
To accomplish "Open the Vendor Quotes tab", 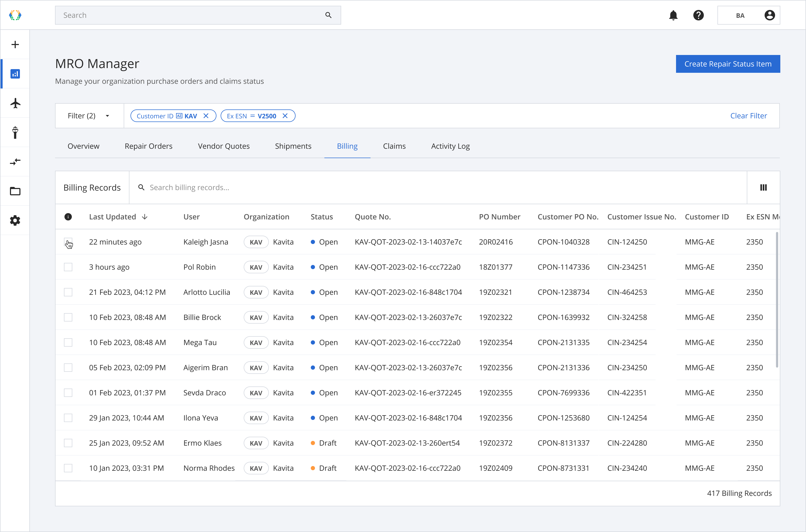I will tap(224, 146).
